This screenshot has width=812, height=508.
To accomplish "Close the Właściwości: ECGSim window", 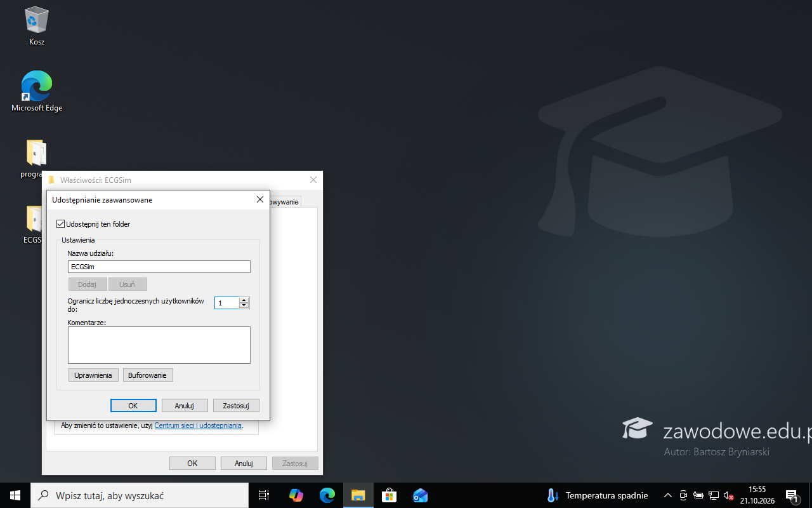I will coord(313,180).
